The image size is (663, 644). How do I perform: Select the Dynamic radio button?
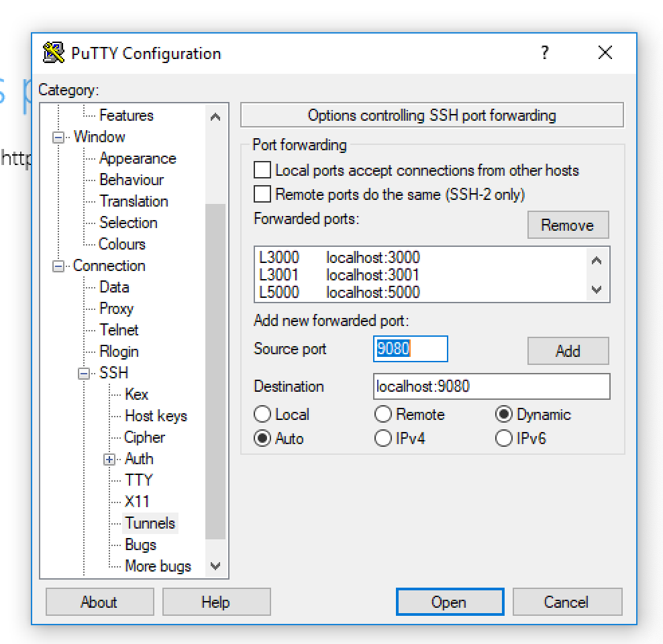tap(503, 414)
